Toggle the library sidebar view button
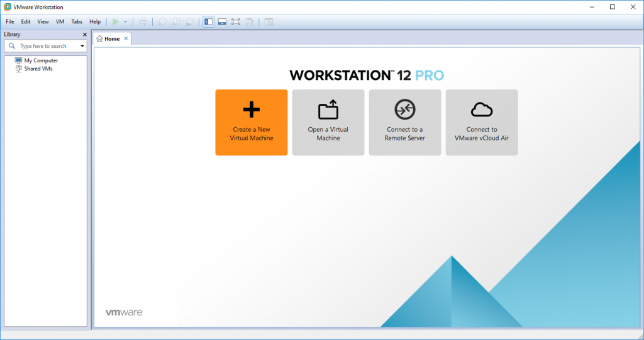The image size is (644, 340). pos(209,21)
